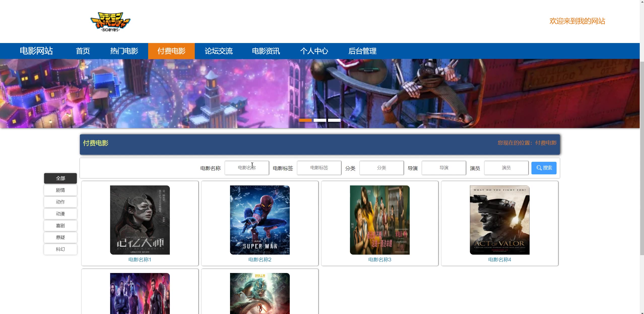Image resolution: width=644 pixels, height=314 pixels.
Task: Go to 热门电影 in navigation bar
Action: point(124,51)
